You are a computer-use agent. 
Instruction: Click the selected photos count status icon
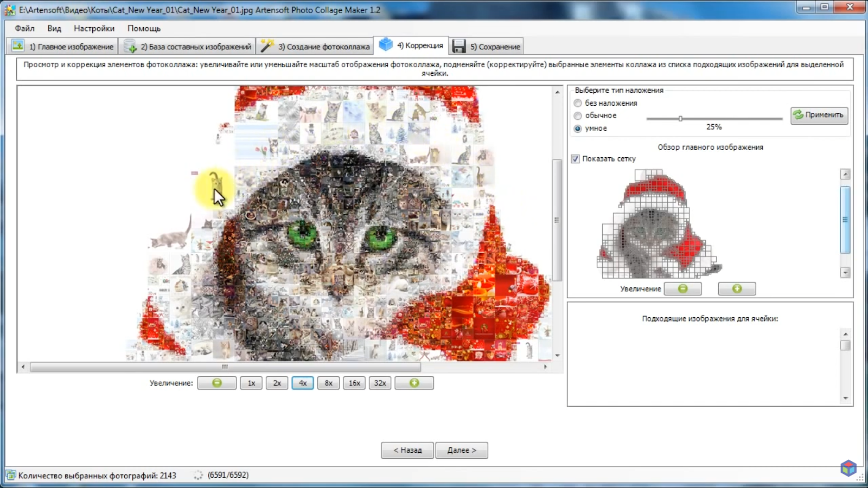[11, 476]
